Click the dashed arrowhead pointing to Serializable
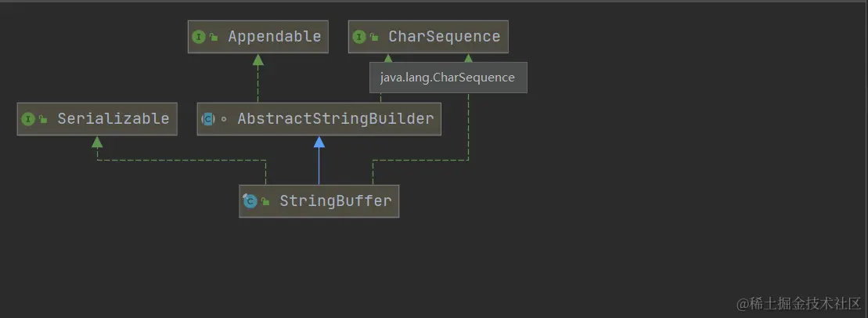The image size is (868, 318). (97, 141)
